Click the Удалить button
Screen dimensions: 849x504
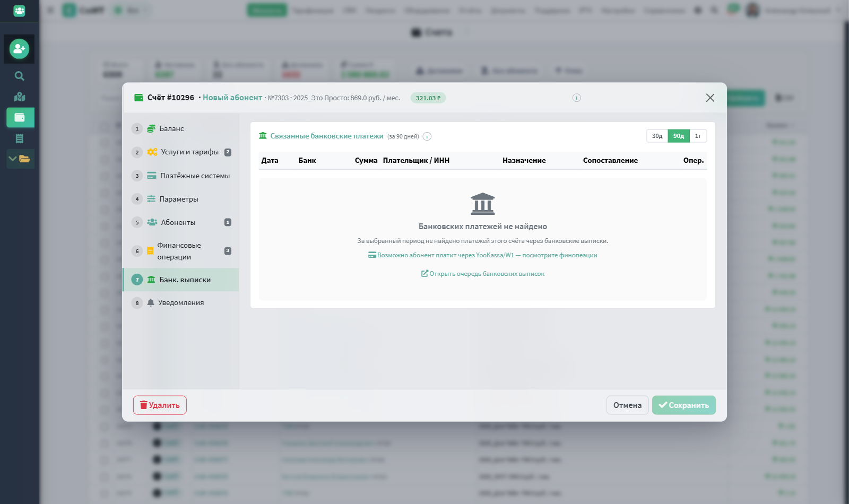160,405
